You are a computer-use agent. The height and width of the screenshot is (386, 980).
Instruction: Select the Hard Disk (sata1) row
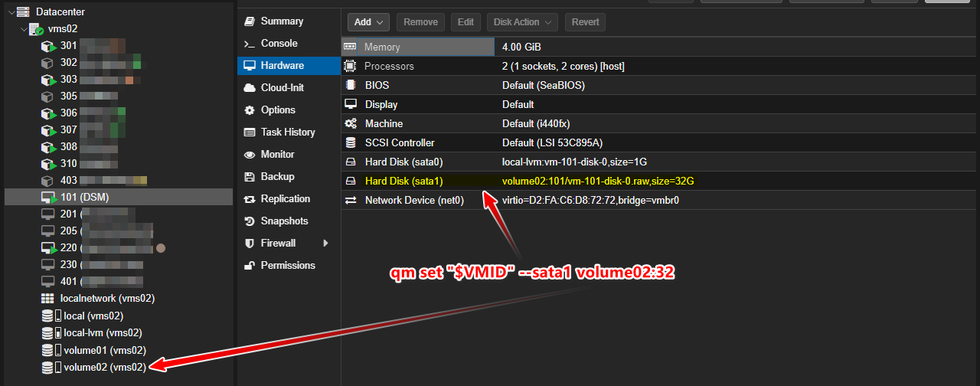tap(403, 182)
